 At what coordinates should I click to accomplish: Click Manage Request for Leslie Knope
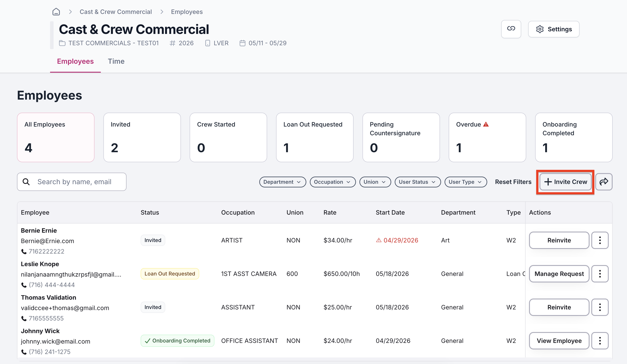(559, 274)
